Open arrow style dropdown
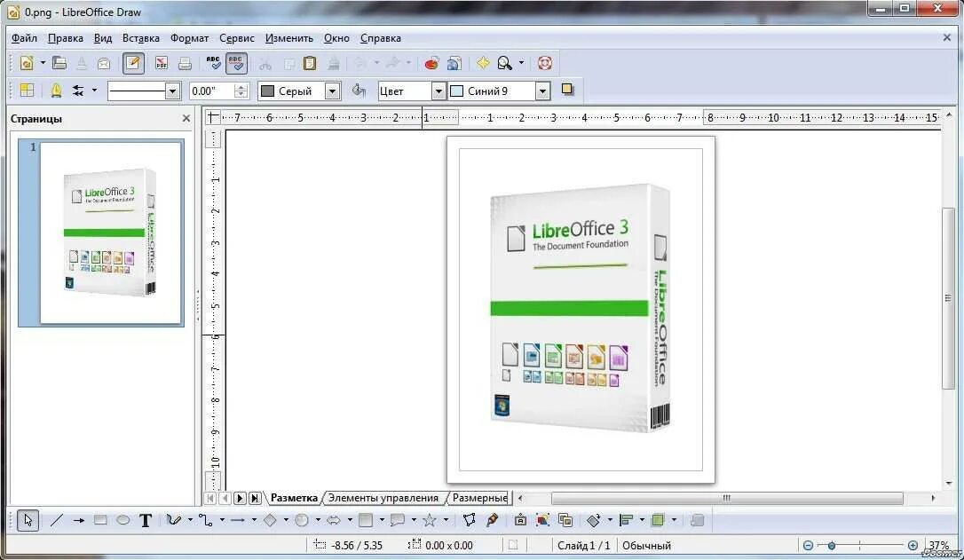 pos(94,91)
